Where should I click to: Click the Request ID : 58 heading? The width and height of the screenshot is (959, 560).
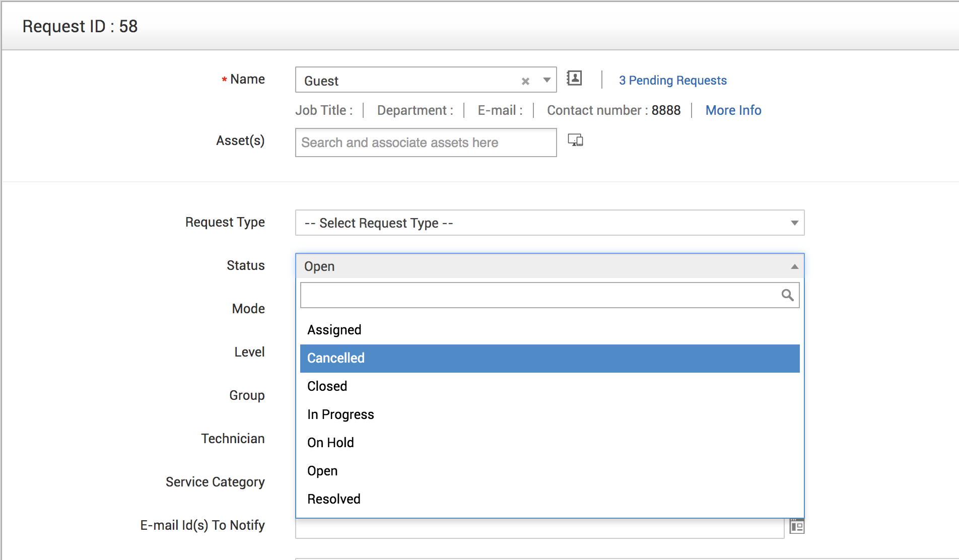(x=80, y=26)
